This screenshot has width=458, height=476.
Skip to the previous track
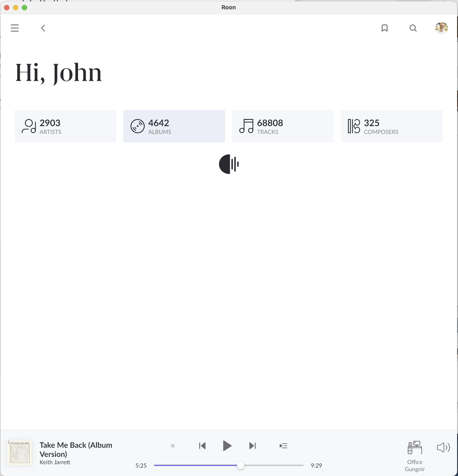(x=202, y=446)
